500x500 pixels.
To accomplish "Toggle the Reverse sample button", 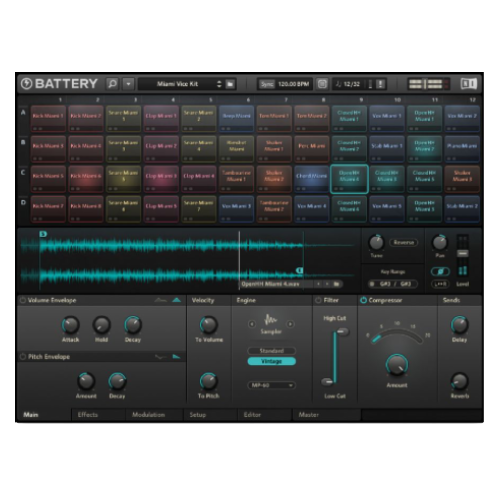I will (404, 242).
